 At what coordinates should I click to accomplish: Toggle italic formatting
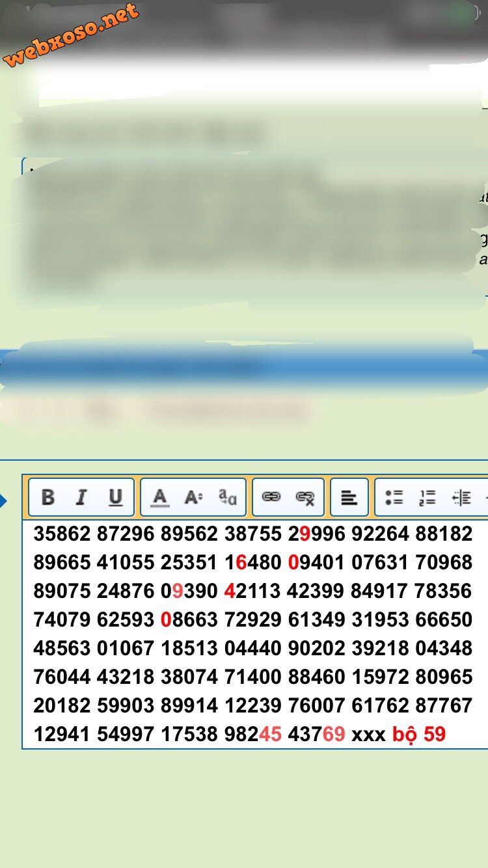pyautogui.click(x=81, y=498)
